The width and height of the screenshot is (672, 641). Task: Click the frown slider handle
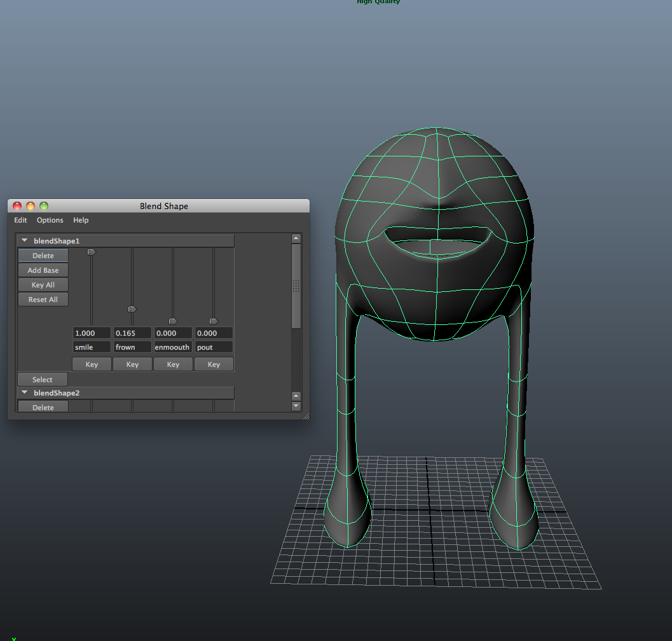coord(132,309)
